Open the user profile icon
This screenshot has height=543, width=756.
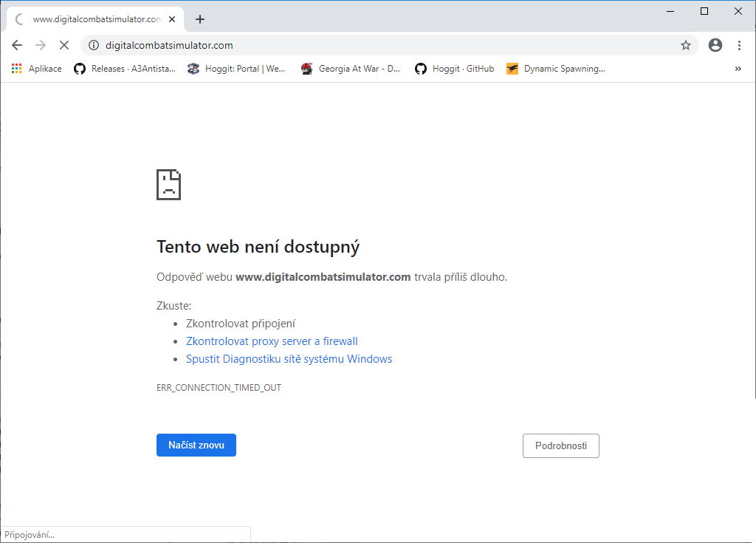tap(715, 45)
